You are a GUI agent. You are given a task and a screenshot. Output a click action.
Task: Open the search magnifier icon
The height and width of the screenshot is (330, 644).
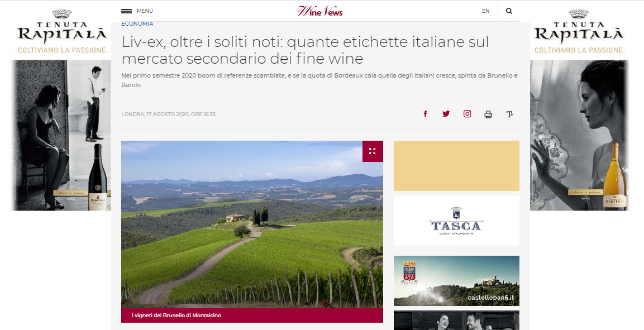(x=509, y=11)
